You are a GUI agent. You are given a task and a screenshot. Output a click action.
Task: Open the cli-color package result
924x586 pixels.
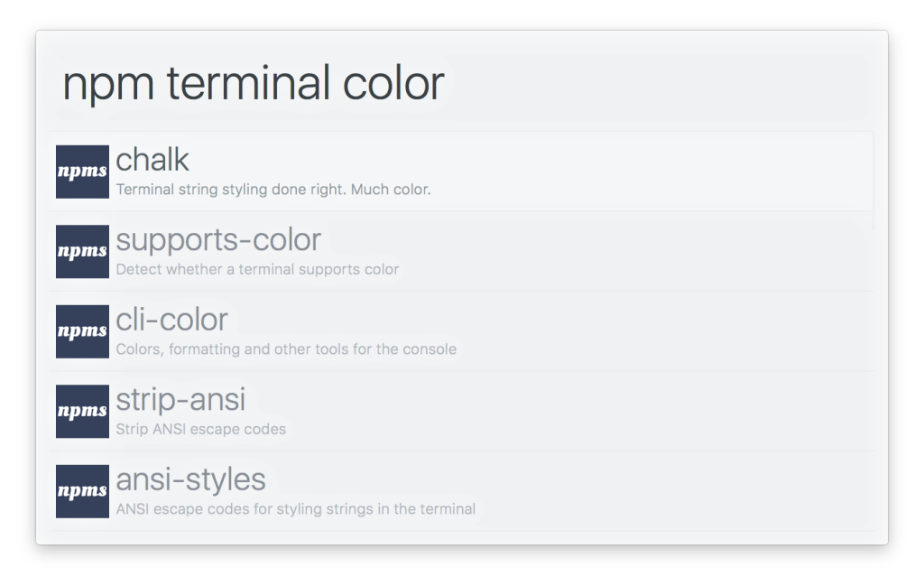point(171,321)
